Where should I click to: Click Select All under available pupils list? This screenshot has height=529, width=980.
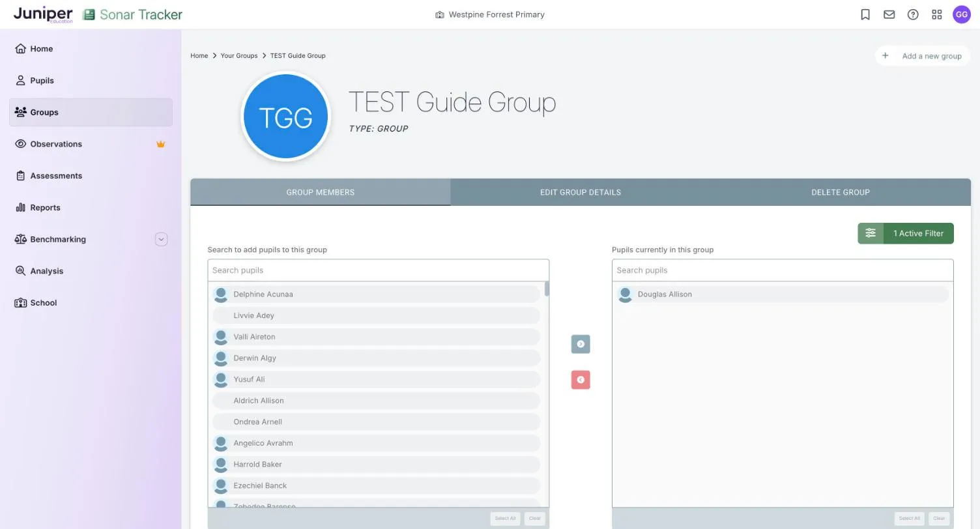coord(505,519)
